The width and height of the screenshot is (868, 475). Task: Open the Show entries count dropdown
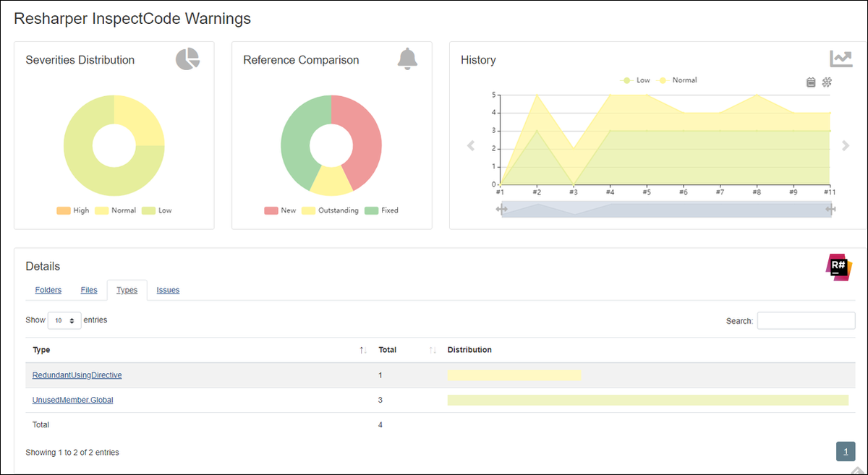coord(64,320)
